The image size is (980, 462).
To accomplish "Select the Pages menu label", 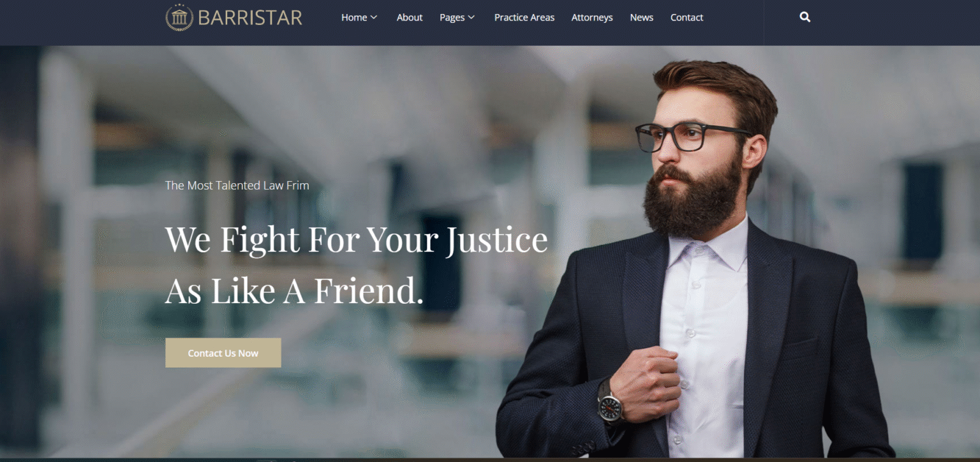I will coord(452,18).
